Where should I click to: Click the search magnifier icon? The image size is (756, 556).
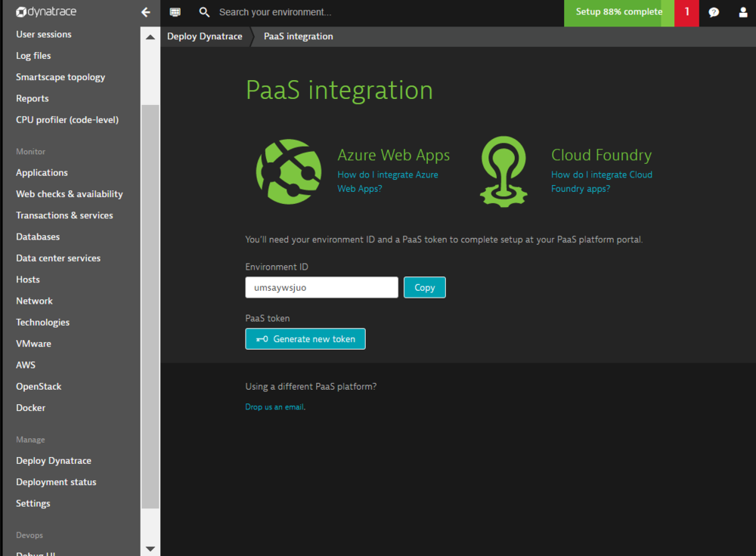204,12
